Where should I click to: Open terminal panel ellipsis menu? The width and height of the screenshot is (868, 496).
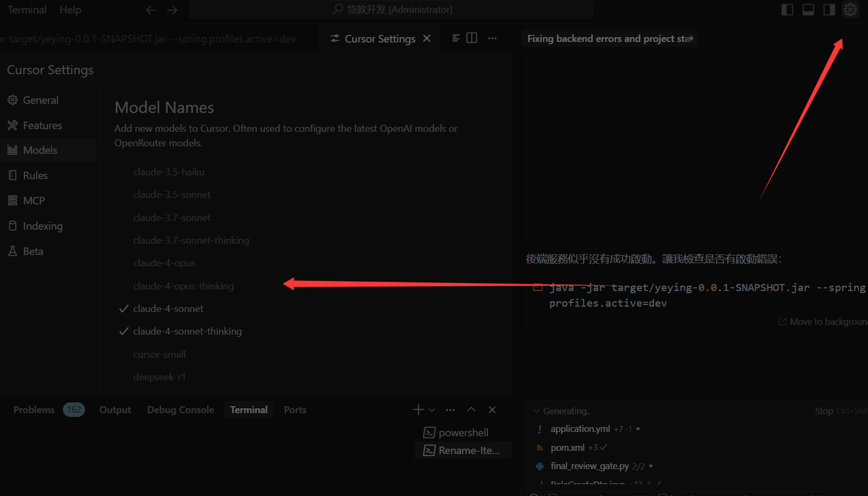[x=450, y=410]
